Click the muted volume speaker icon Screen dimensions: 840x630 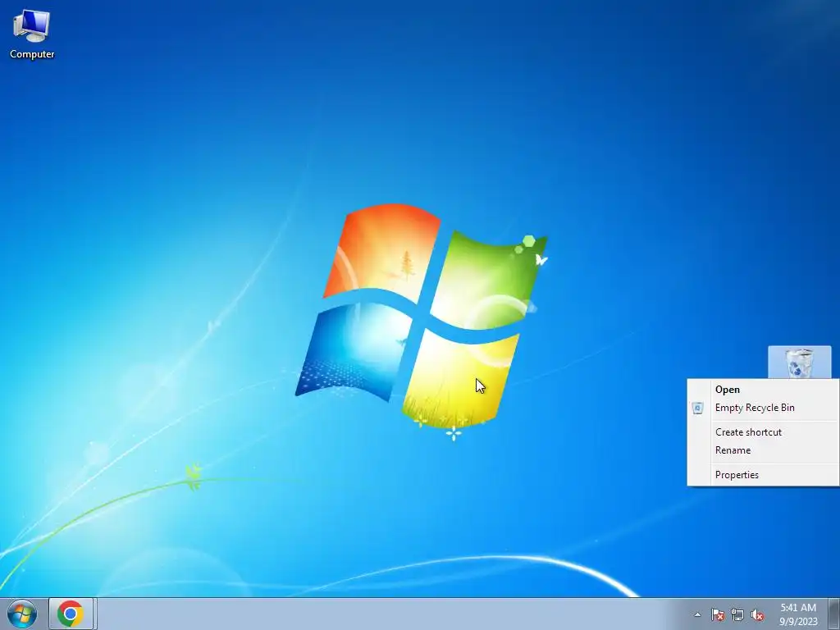(757, 614)
